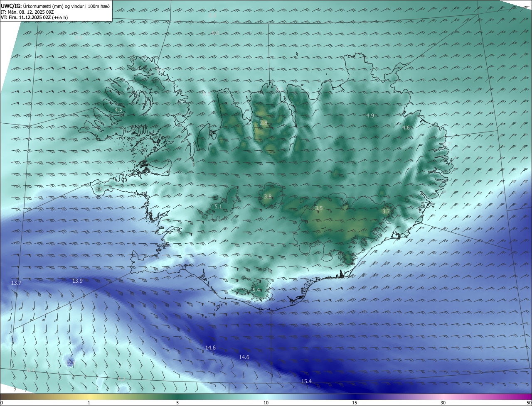Click the 15.4 value on the map
532x406 pixels.
click(x=306, y=381)
